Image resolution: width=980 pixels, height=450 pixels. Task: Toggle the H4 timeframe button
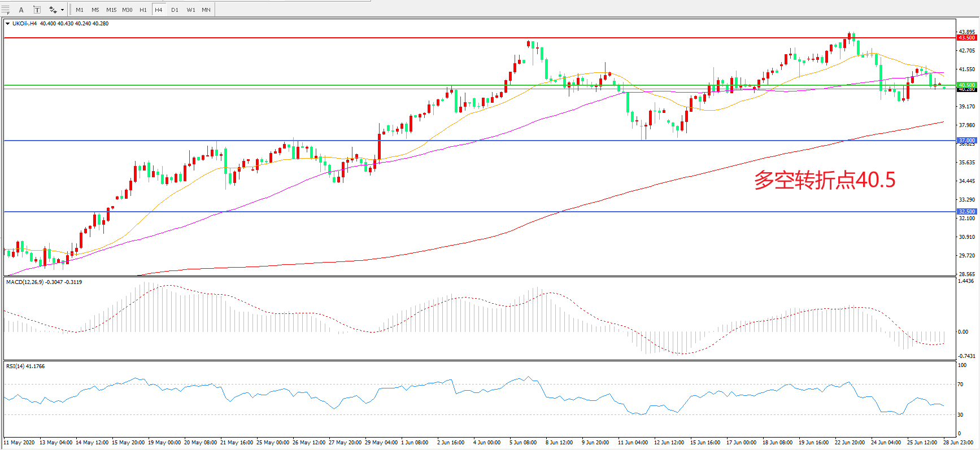(159, 10)
